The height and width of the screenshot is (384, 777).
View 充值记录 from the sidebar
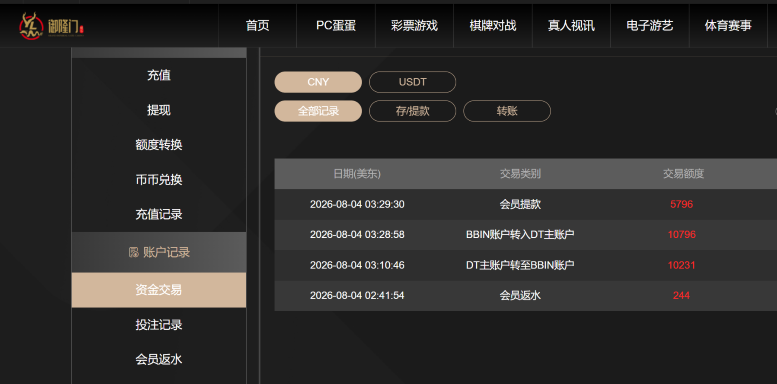click(x=159, y=215)
